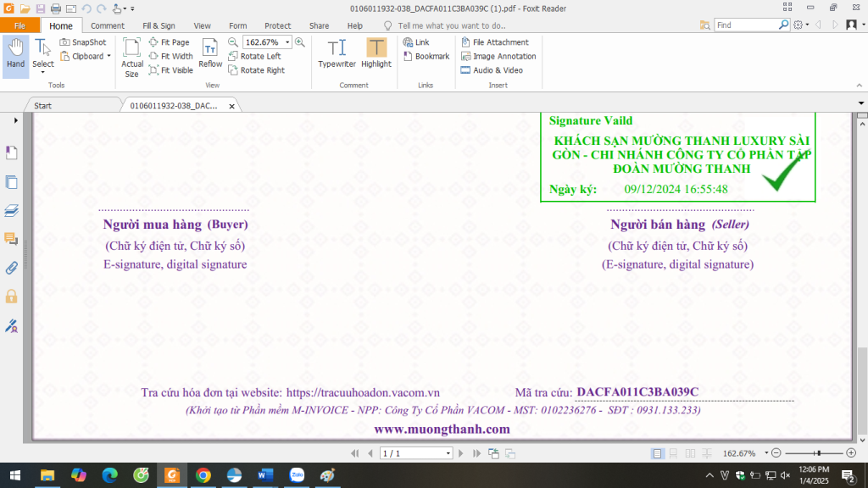
Task: Open Windows Start menu
Action: (15, 475)
